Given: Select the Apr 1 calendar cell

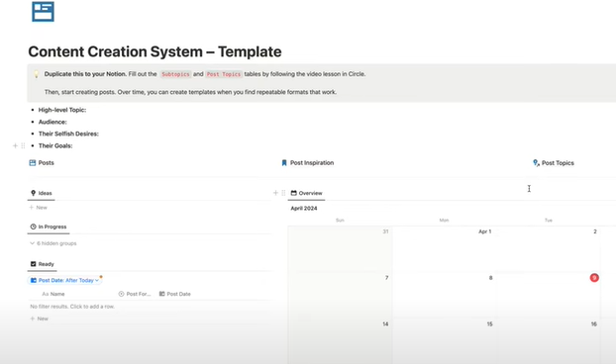Looking at the screenshot, I should point(444,249).
